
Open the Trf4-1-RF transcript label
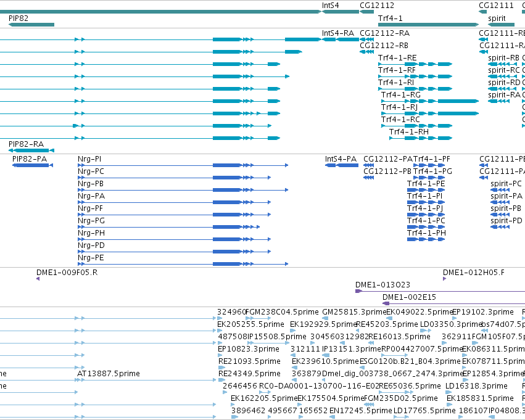397,70
